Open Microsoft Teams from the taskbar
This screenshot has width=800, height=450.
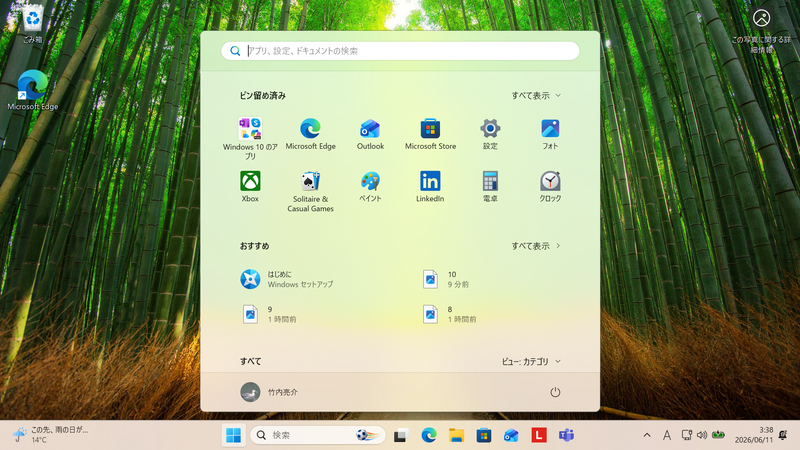pyautogui.click(x=566, y=435)
